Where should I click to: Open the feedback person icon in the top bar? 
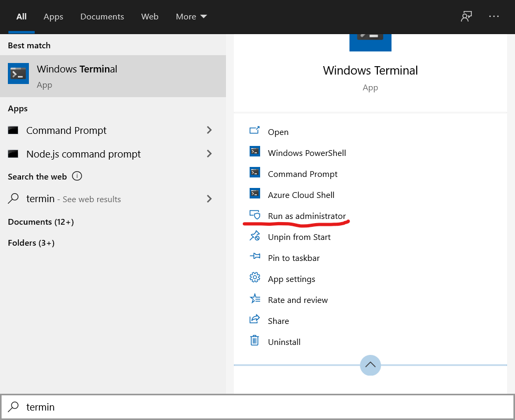467,16
